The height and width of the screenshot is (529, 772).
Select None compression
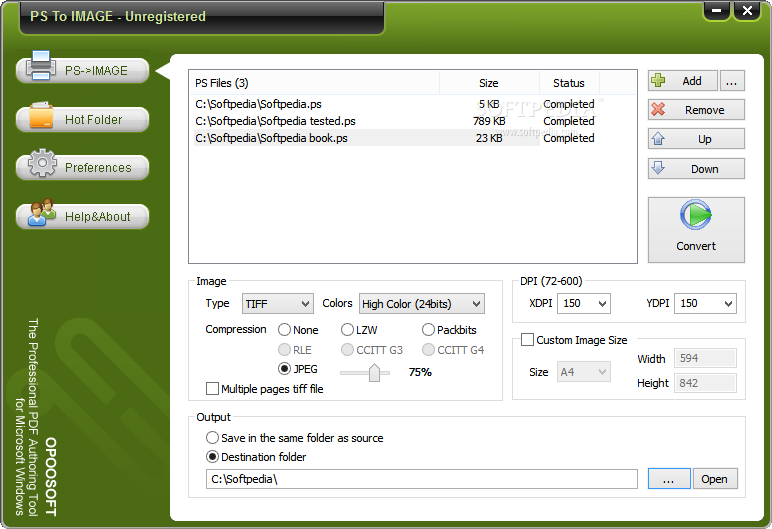click(298, 330)
